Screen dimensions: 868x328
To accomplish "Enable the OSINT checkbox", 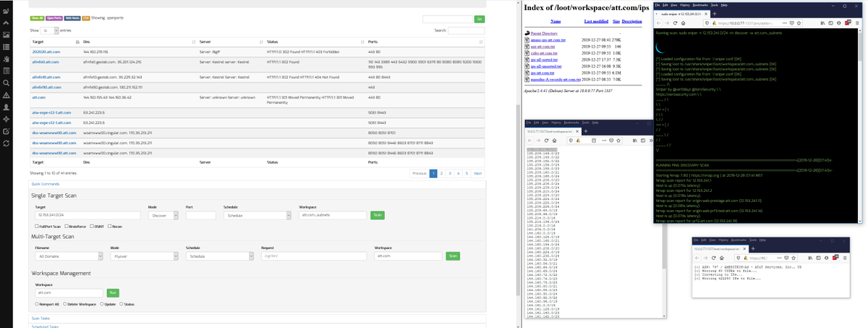I will 92,226.
